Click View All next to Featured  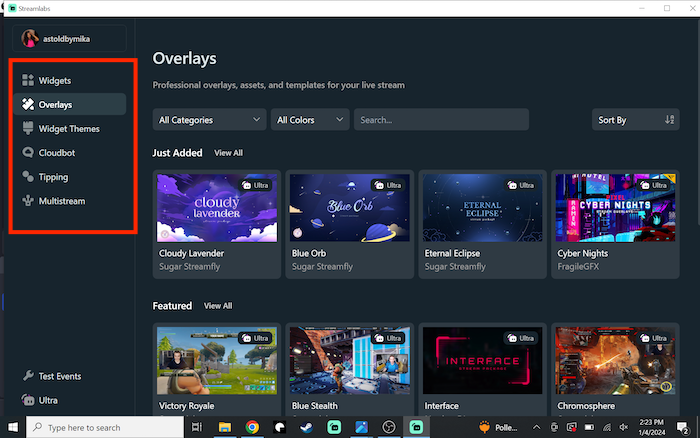coord(218,305)
